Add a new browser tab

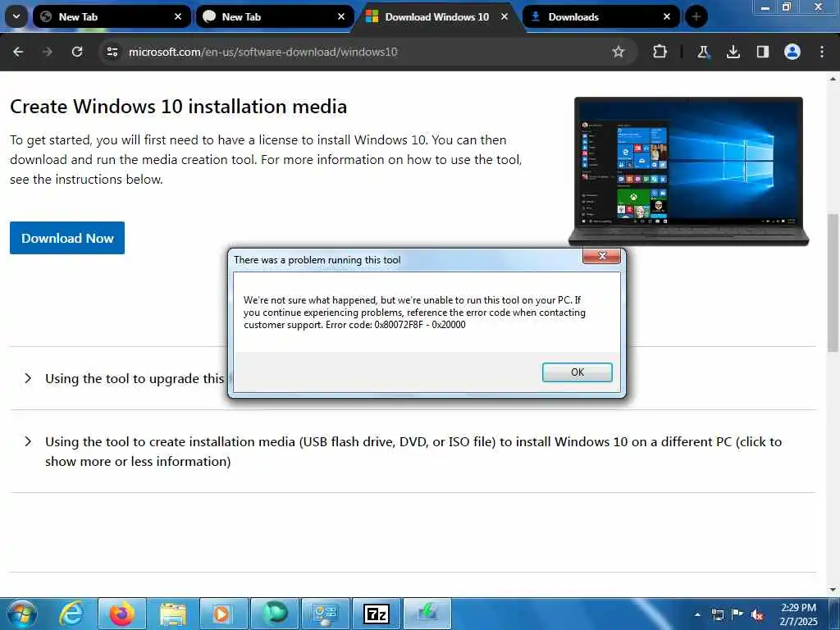696,16
